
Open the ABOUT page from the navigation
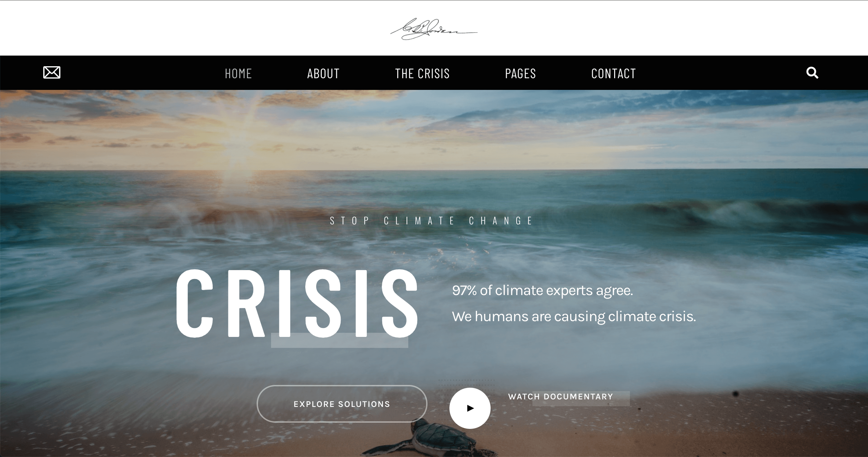point(323,73)
